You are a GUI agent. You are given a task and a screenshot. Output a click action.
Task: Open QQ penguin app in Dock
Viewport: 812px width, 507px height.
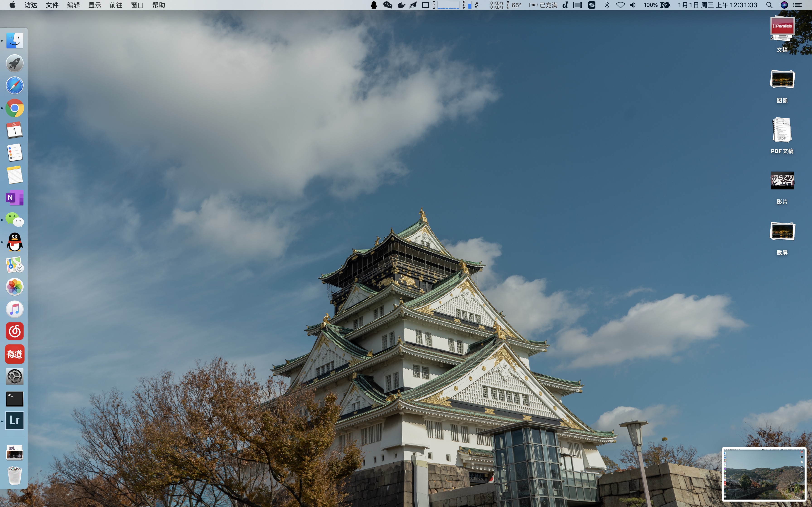[14, 242]
